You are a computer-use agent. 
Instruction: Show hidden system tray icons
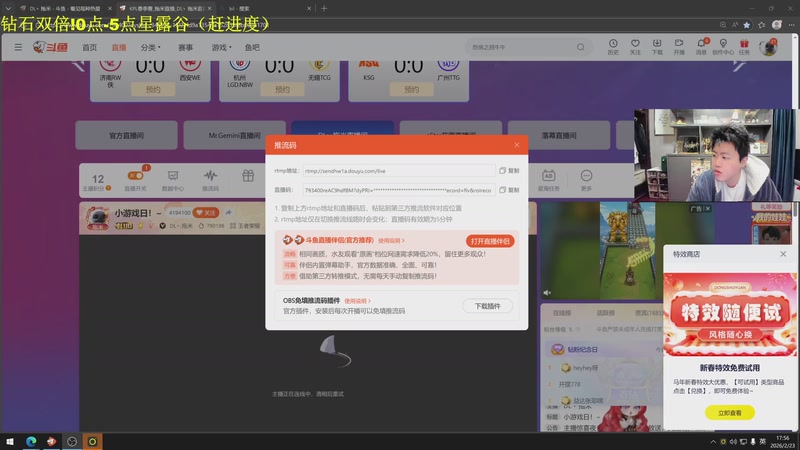coord(713,441)
